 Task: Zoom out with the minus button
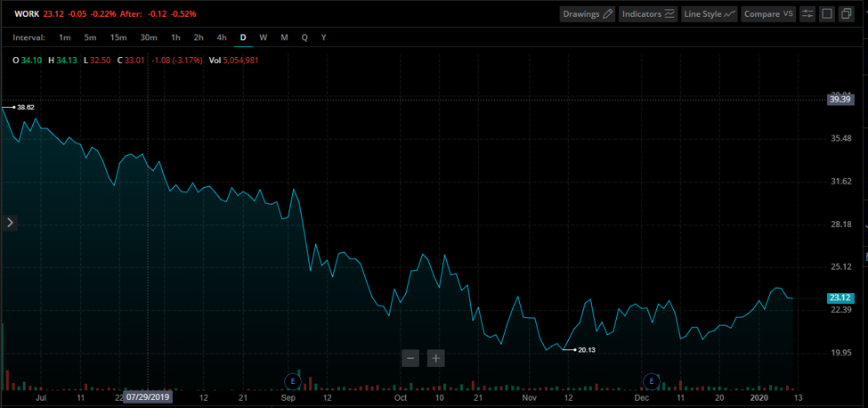coord(410,358)
